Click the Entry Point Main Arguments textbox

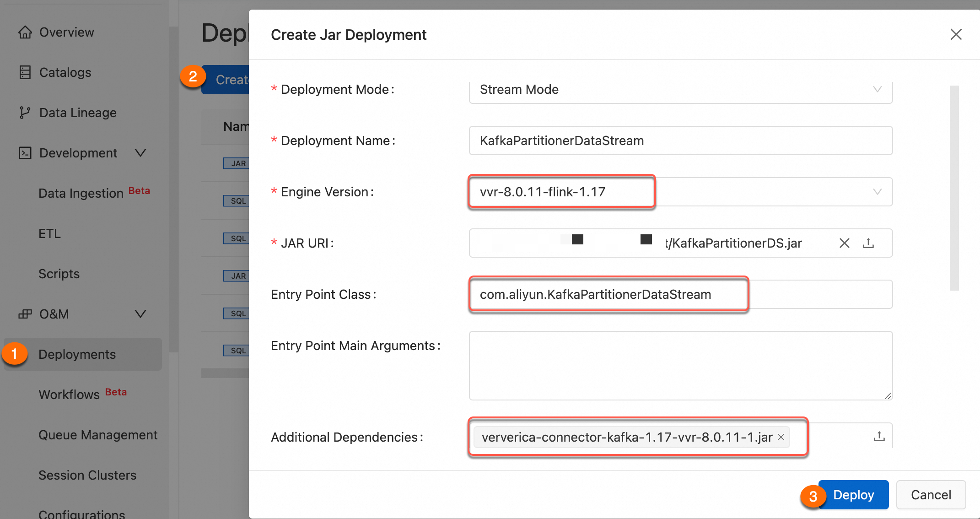(x=680, y=365)
